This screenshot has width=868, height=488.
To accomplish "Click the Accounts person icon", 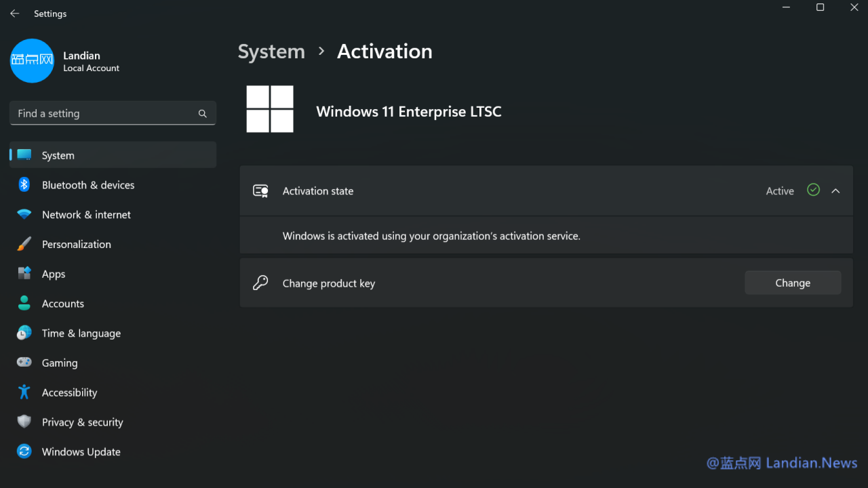I will tap(24, 303).
